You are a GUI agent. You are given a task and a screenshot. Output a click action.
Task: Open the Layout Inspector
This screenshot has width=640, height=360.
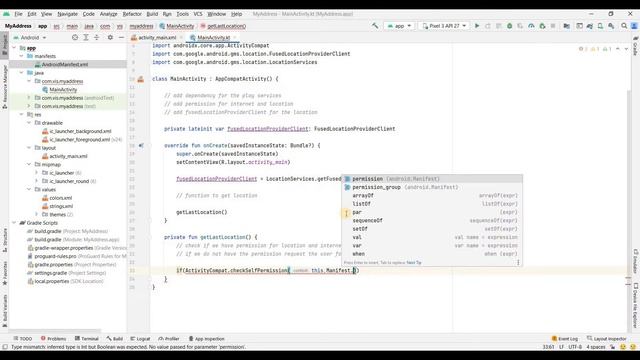pos(607,339)
